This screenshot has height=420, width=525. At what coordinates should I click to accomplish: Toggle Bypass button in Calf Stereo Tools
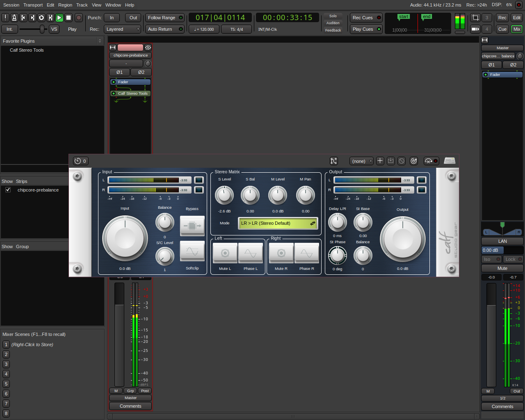point(192,226)
